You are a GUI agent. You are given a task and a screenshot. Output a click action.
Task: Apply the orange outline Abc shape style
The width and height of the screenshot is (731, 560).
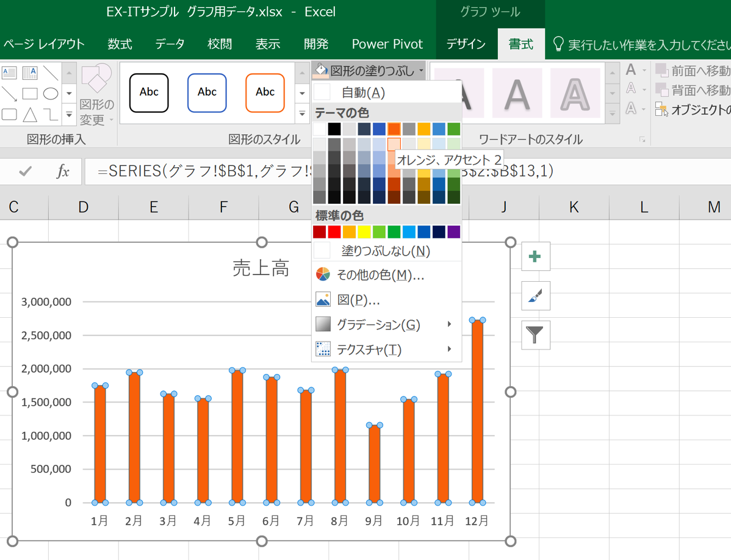[x=265, y=93]
